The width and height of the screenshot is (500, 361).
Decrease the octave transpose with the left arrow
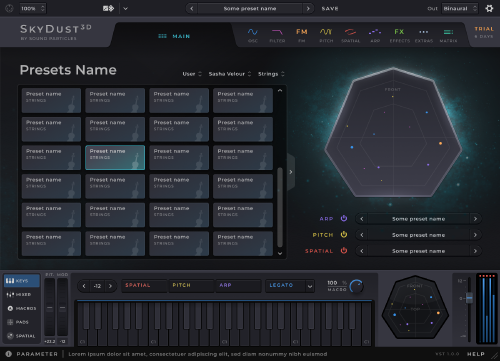click(84, 286)
